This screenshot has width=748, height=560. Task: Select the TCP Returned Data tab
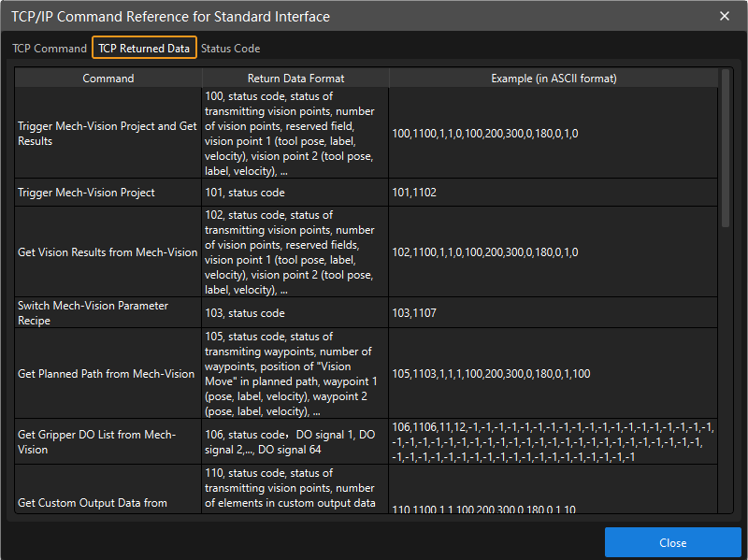144,49
